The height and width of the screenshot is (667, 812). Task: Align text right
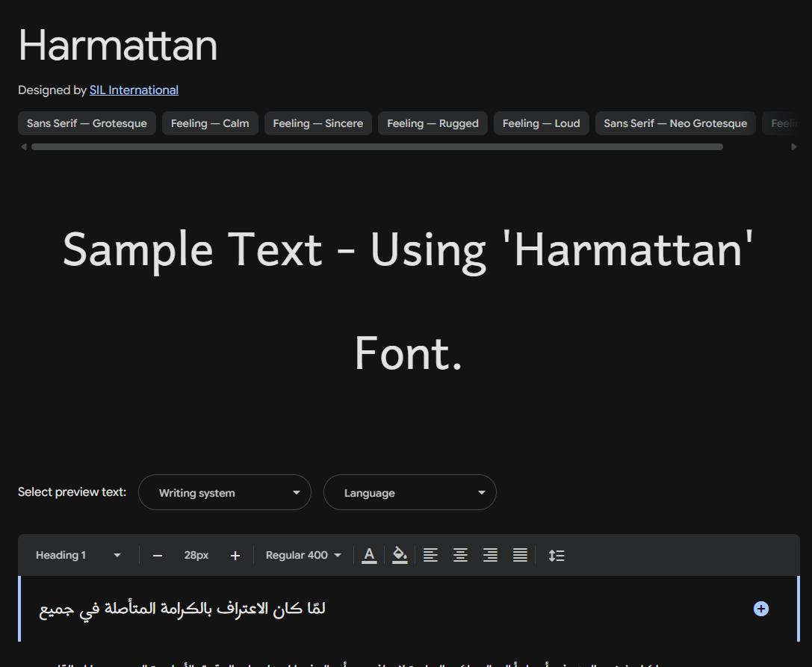point(490,555)
